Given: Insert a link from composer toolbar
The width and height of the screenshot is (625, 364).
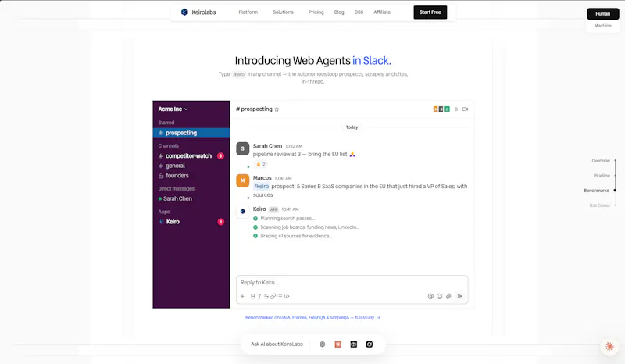Looking at the screenshot, I should point(273,296).
